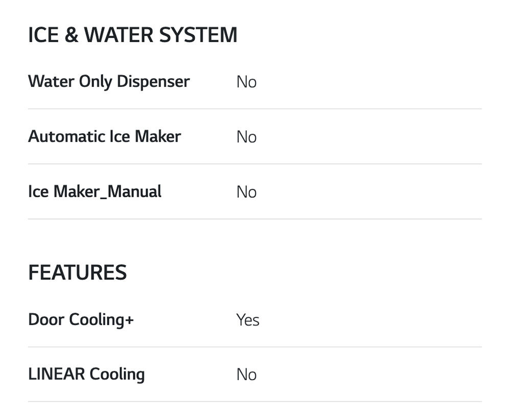The image size is (511, 420).
Task: Click the divider line below Automatic Ice Maker
Action: (254, 164)
